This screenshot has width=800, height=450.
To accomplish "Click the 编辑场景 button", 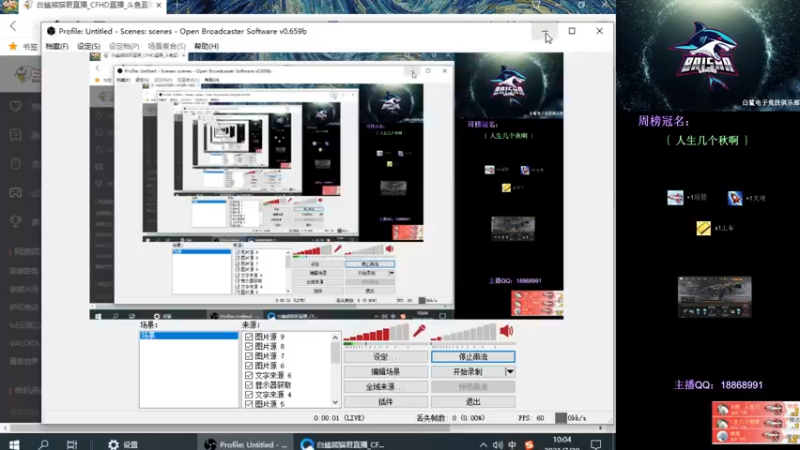I will (x=386, y=371).
